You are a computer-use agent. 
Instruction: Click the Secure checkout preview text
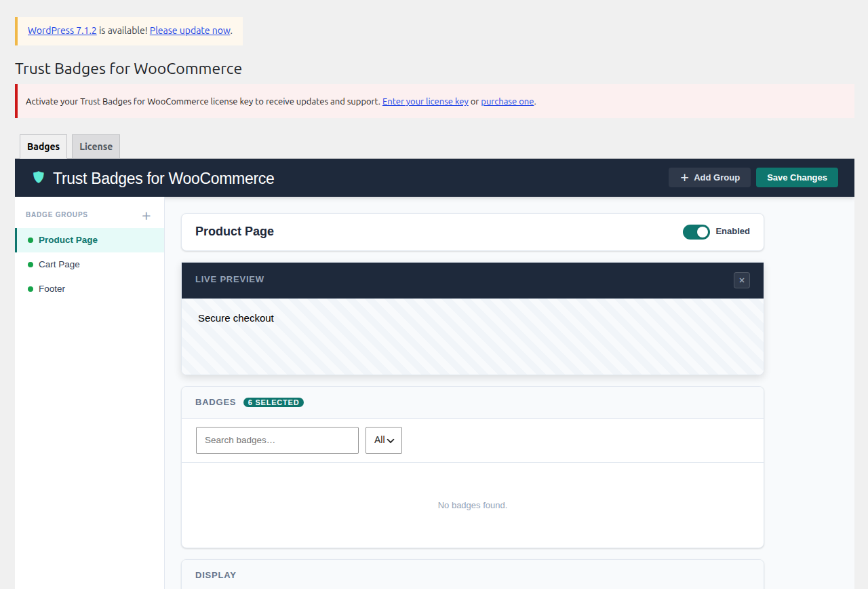pos(236,318)
